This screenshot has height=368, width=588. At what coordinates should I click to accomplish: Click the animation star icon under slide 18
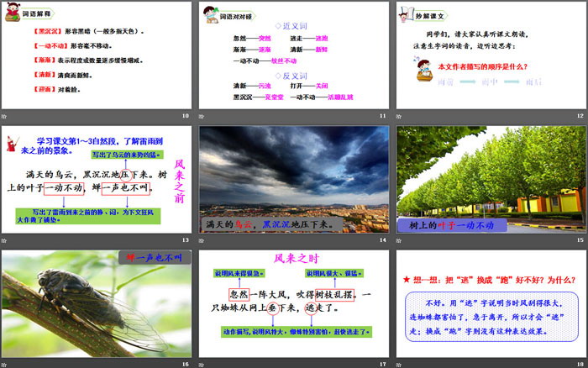(x=399, y=363)
